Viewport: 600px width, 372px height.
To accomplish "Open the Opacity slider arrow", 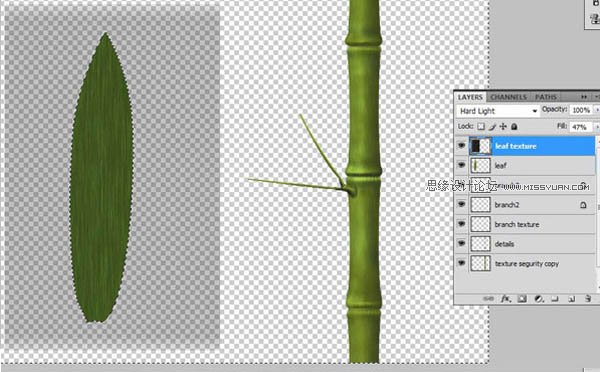I will [596, 110].
